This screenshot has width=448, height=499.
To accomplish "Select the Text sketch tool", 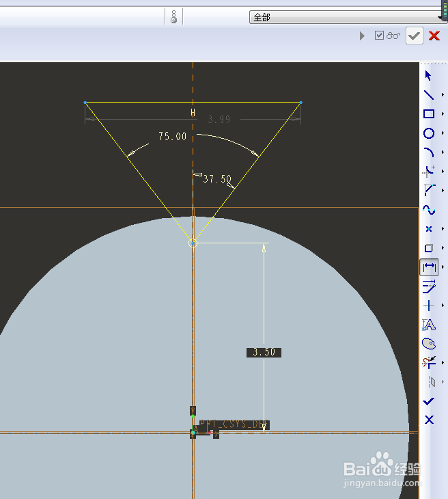I will pos(429,325).
